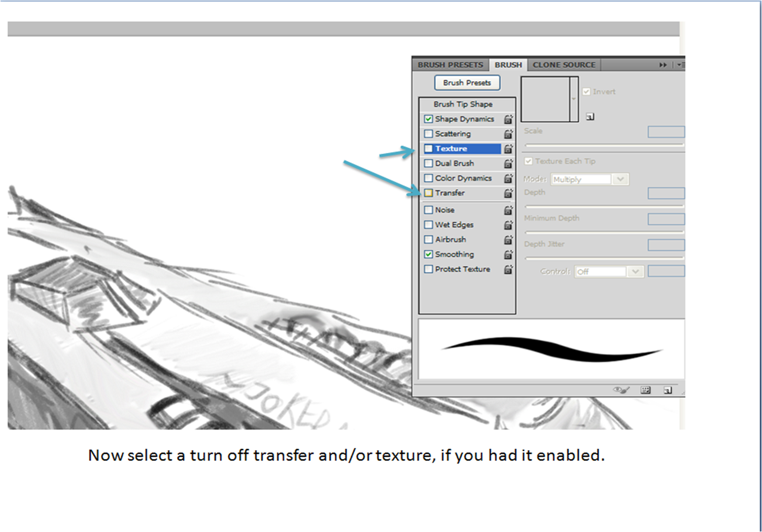Enable the Transfer checkbox
This screenshot has height=532, width=762.
(x=429, y=193)
